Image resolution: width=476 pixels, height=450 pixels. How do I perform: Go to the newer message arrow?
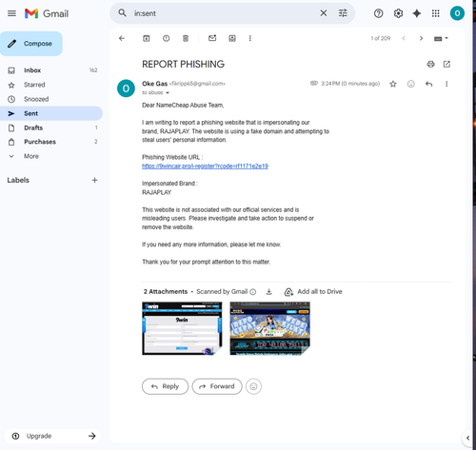[404, 38]
